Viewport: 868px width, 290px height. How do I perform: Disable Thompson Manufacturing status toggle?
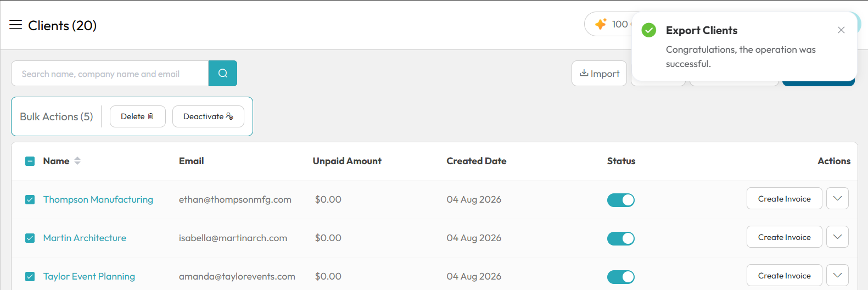(x=621, y=200)
